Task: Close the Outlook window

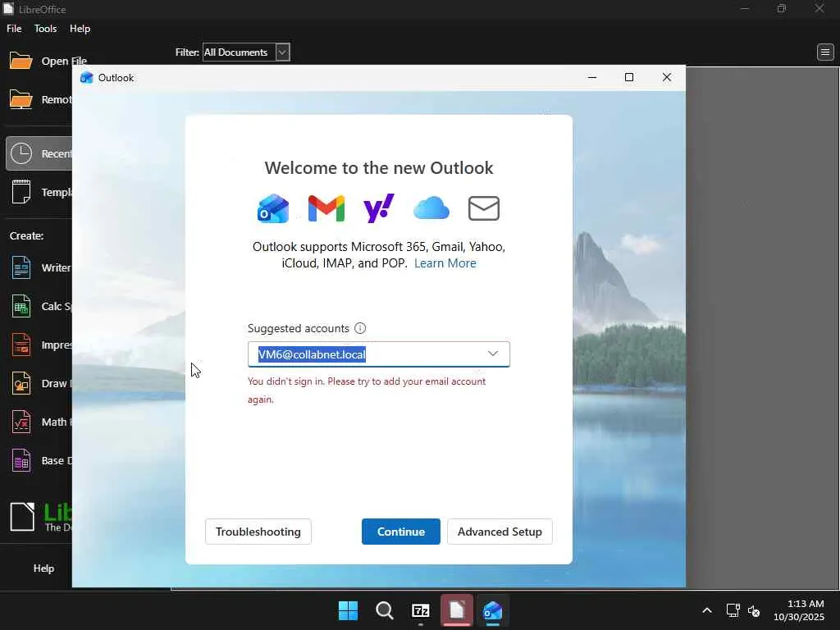Action: pos(666,77)
